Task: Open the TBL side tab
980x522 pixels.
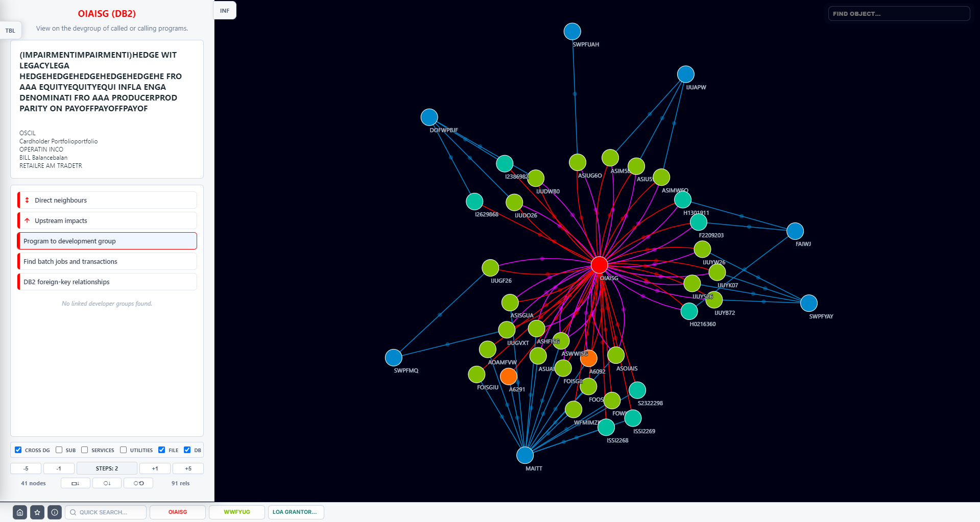Action: (x=11, y=31)
